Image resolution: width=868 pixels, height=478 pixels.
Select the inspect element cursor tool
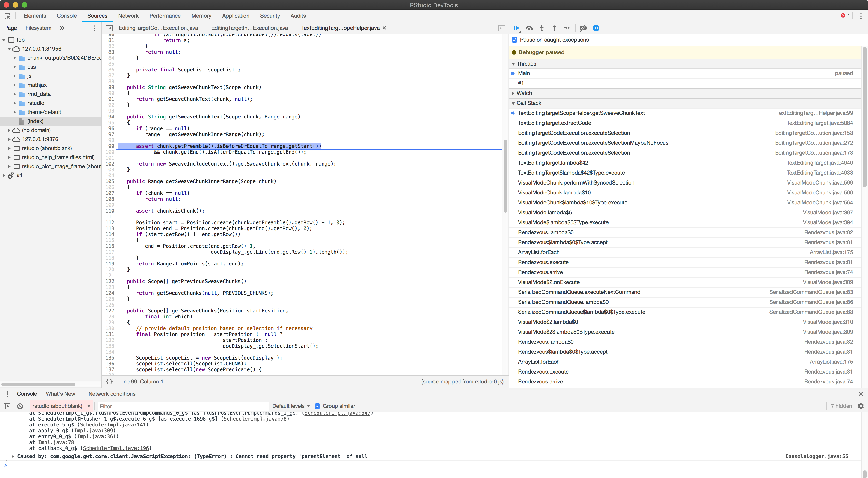[x=7, y=16]
